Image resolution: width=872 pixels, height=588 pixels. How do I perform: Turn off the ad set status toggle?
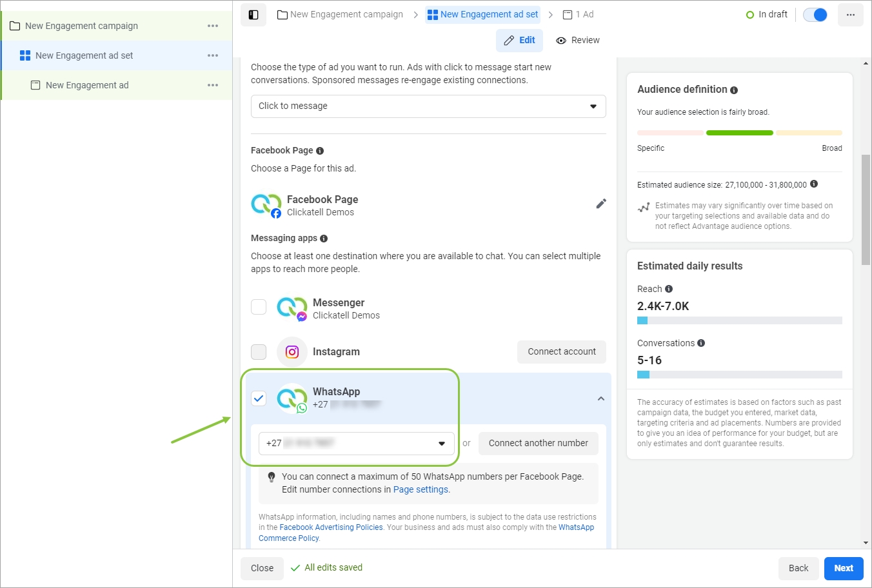point(815,15)
